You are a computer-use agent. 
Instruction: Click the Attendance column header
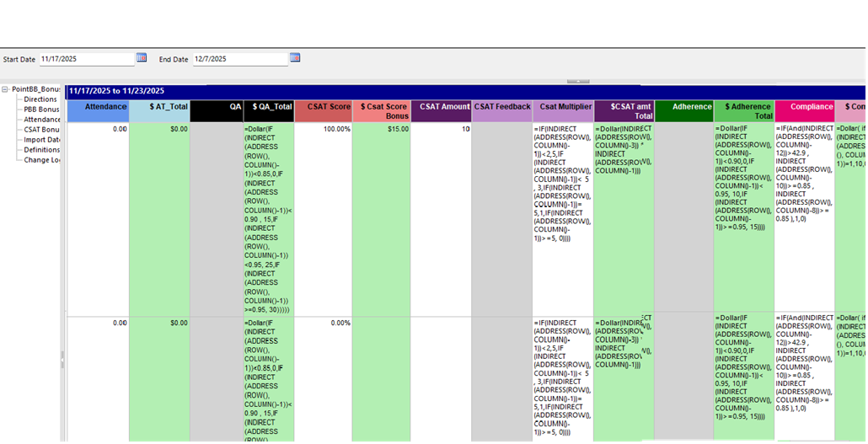coord(98,111)
